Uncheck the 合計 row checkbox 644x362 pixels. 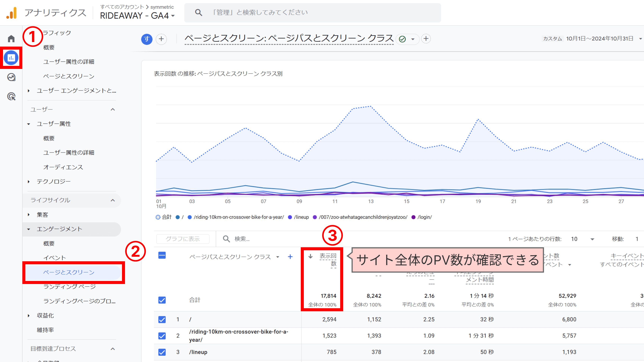162,300
